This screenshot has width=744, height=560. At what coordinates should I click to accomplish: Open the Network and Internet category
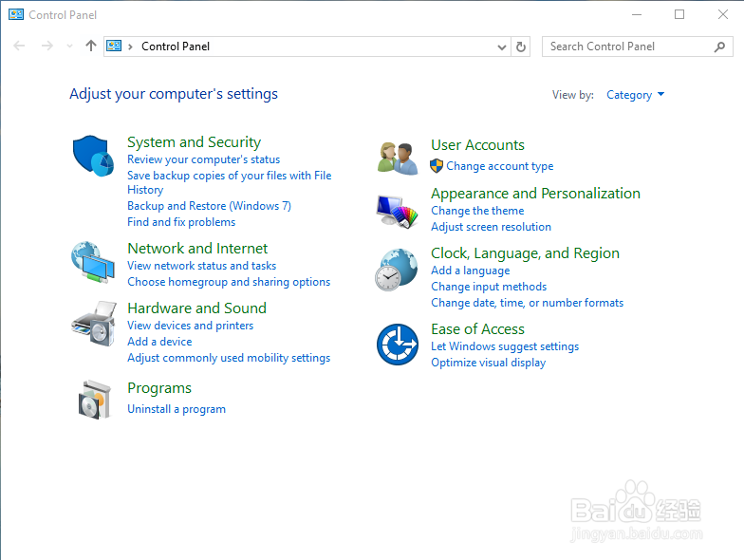tap(197, 249)
